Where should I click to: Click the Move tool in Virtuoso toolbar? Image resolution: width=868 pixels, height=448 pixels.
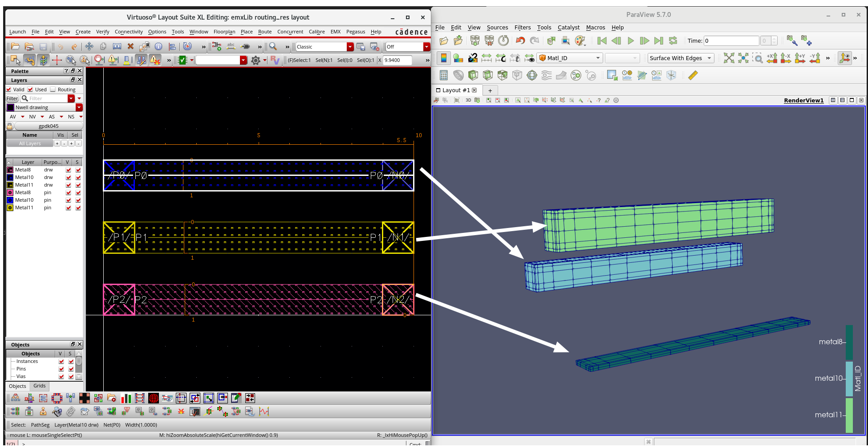pos(89,46)
